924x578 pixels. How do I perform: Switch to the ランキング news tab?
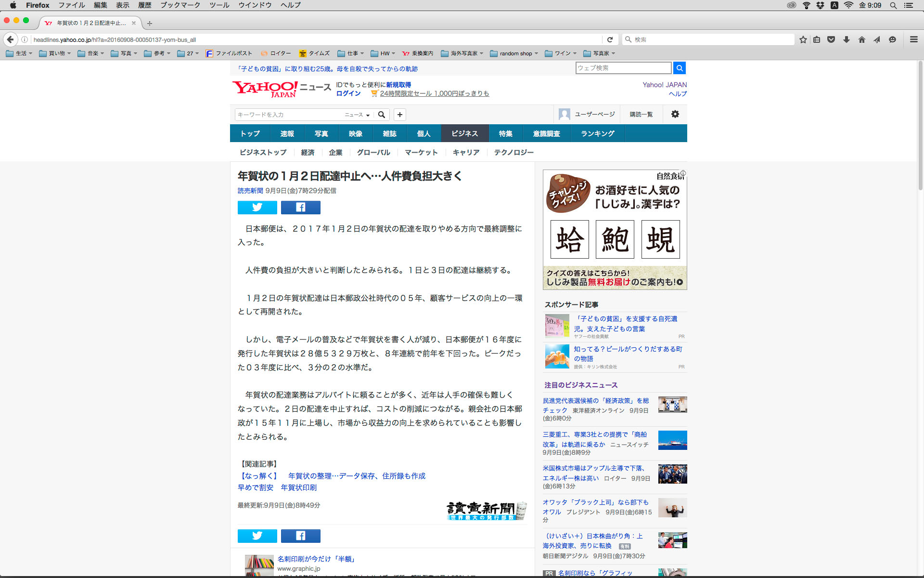click(x=597, y=133)
